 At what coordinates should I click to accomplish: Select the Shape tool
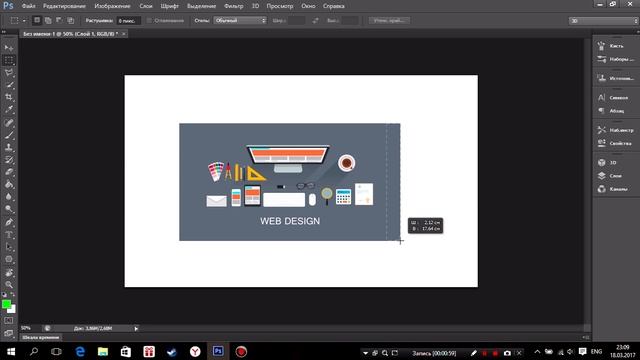coord(9,259)
